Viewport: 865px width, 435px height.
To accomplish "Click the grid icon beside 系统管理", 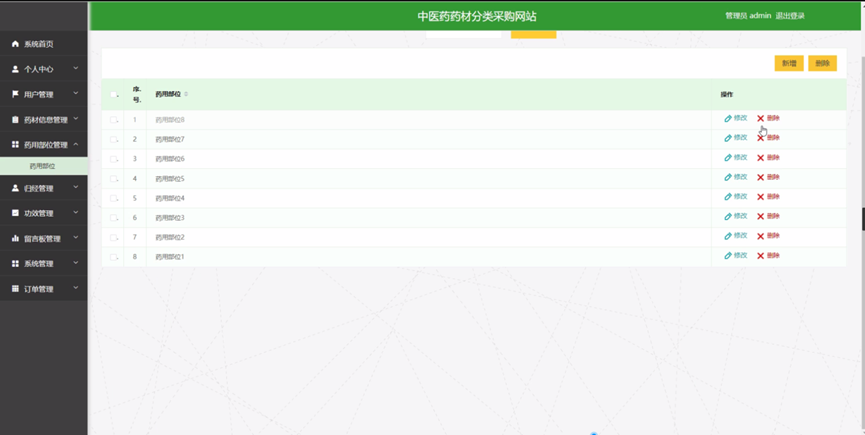I will 15,264.
